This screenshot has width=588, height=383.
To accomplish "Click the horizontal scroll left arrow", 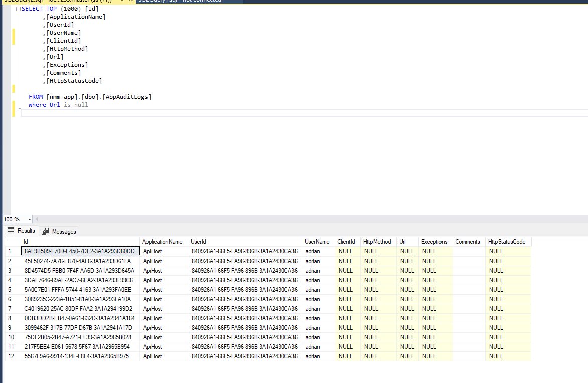I will 37,219.
